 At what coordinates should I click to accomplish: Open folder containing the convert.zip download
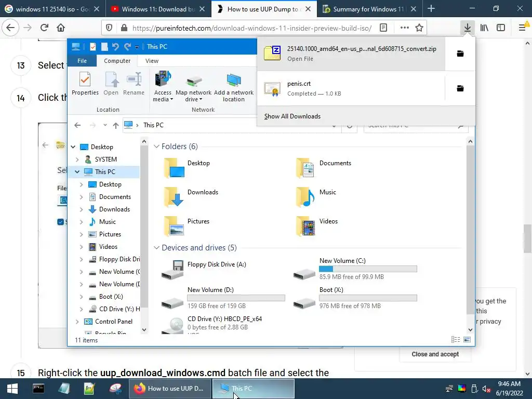click(x=460, y=54)
